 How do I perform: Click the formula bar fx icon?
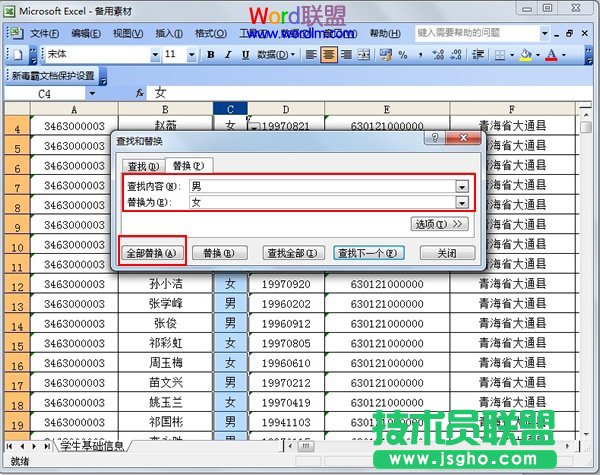(x=139, y=93)
